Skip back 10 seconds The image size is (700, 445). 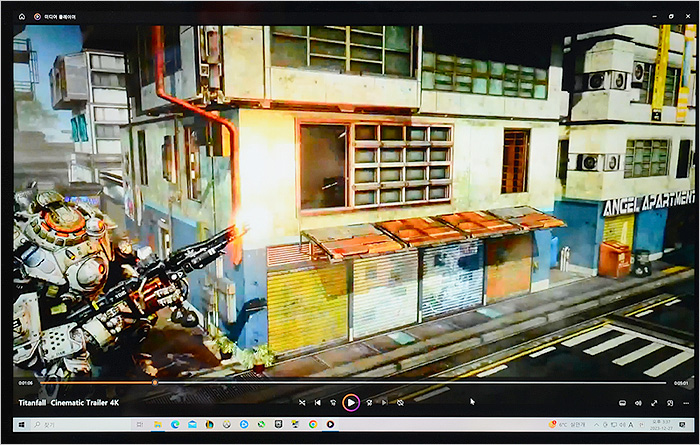click(333, 402)
